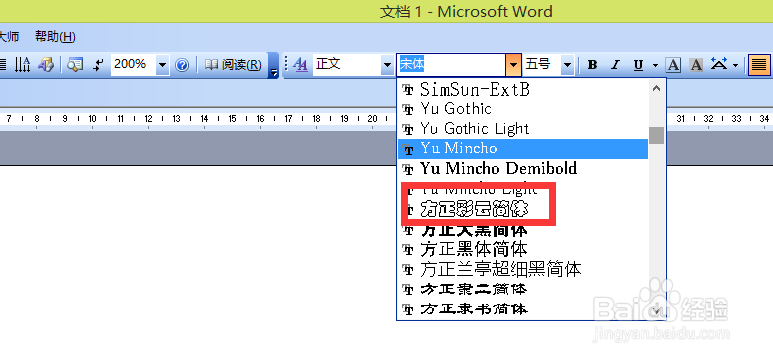Viewport: 773px width, 360px height.
Task: Click font list scroll down arrow
Action: tap(656, 310)
